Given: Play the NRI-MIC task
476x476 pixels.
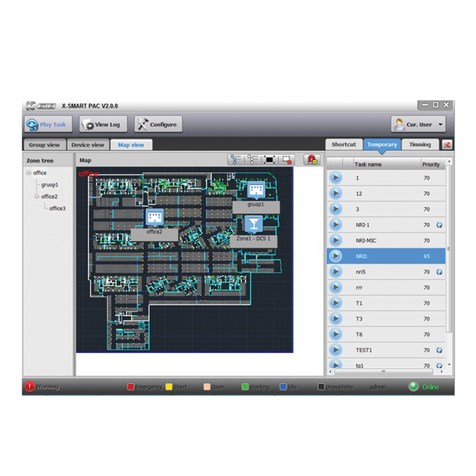Looking at the screenshot, I should 336,240.
